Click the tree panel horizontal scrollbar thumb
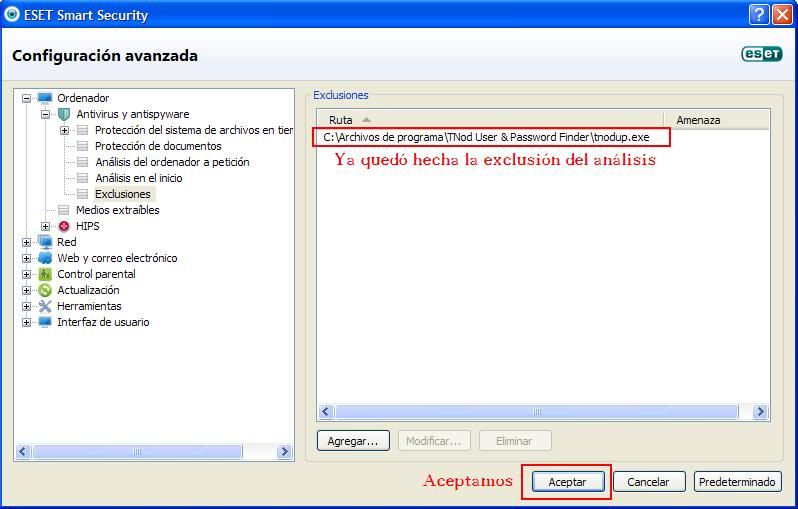Screen dimensions: 798x509 click(x=137, y=451)
